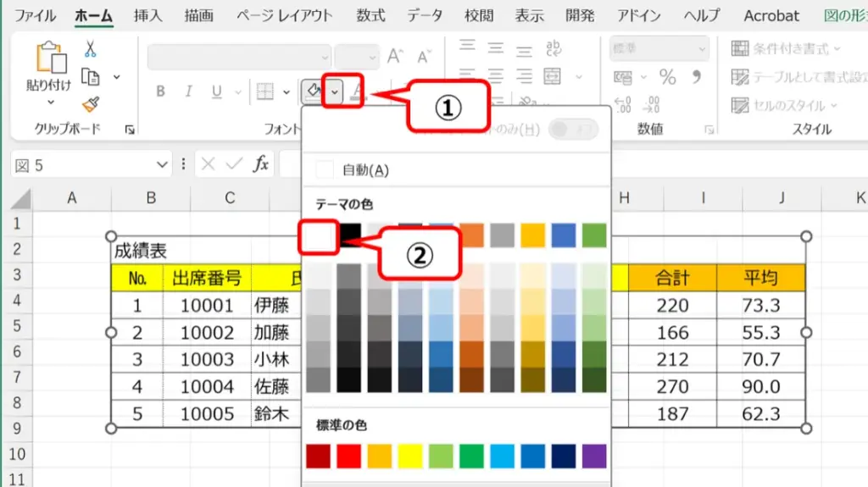
Task: Increase font size with large A
Action: tap(395, 56)
